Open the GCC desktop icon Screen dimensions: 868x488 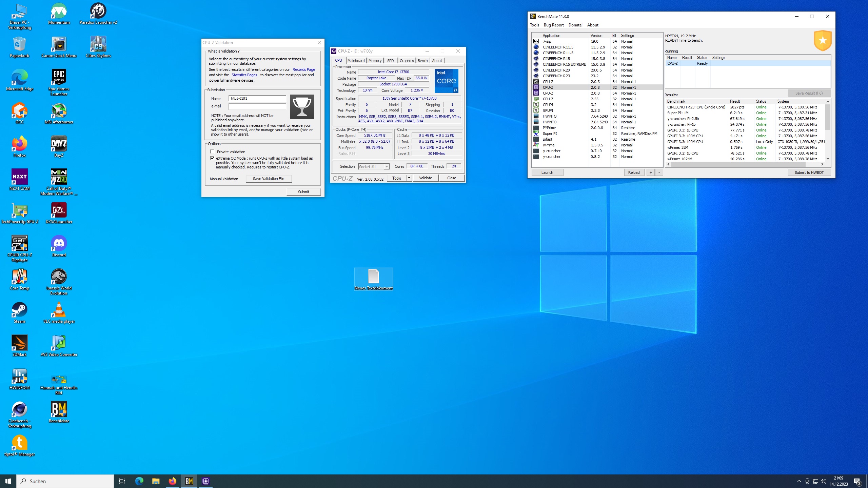pos(19,114)
